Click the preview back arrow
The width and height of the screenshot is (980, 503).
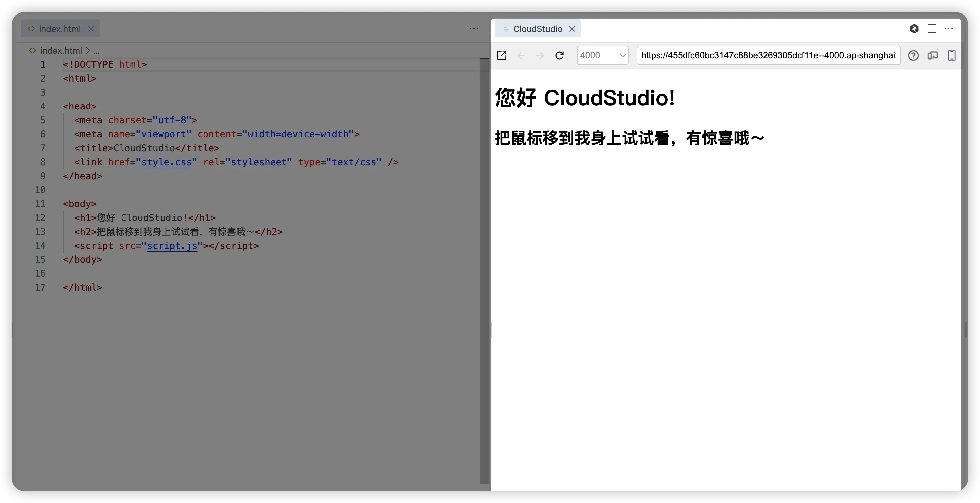521,55
